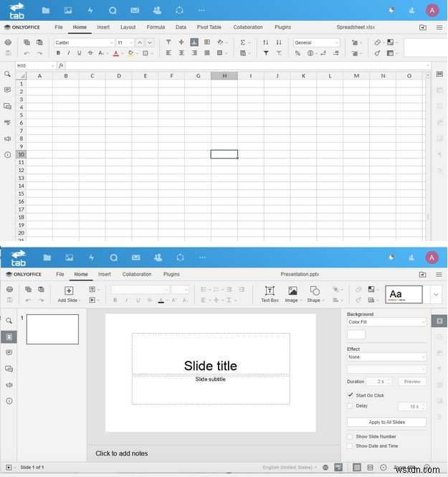Switch to the Data tab
This screenshot has width=448, height=477.
point(181,27)
